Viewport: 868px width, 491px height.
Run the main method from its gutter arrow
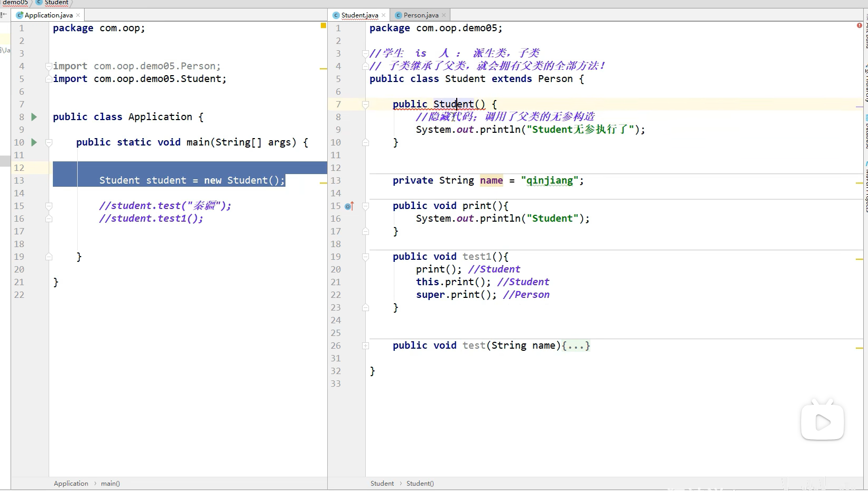[34, 142]
